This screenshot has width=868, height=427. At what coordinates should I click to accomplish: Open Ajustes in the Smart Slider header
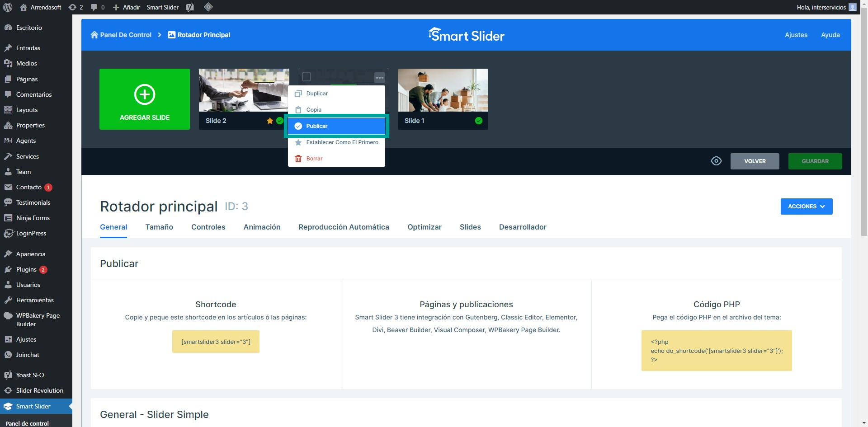[796, 35]
